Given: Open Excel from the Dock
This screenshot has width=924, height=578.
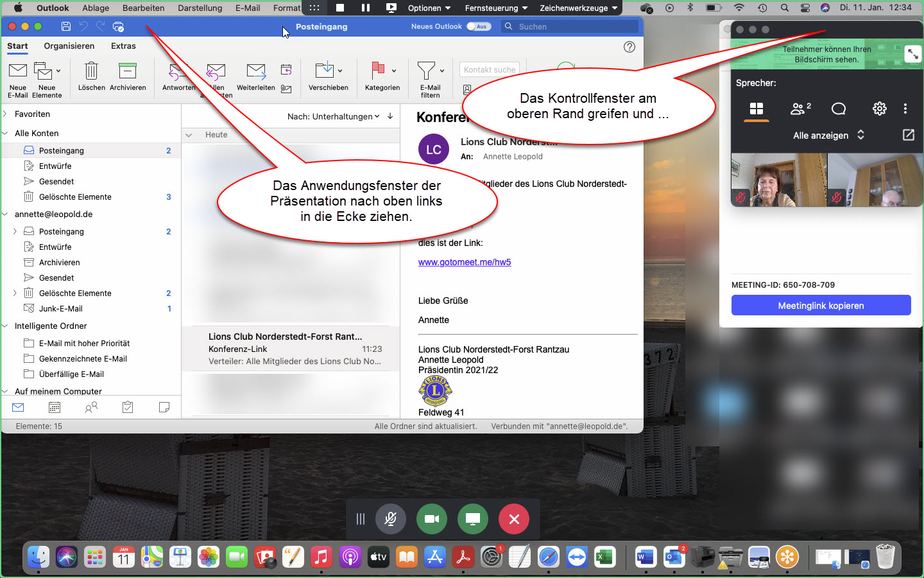Looking at the screenshot, I should point(605,557).
